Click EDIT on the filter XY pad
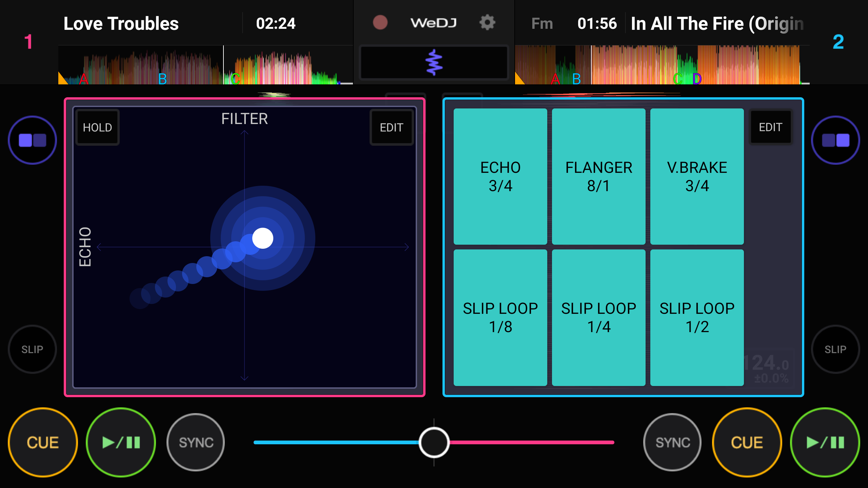The image size is (868, 488). (x=392, y=127)
